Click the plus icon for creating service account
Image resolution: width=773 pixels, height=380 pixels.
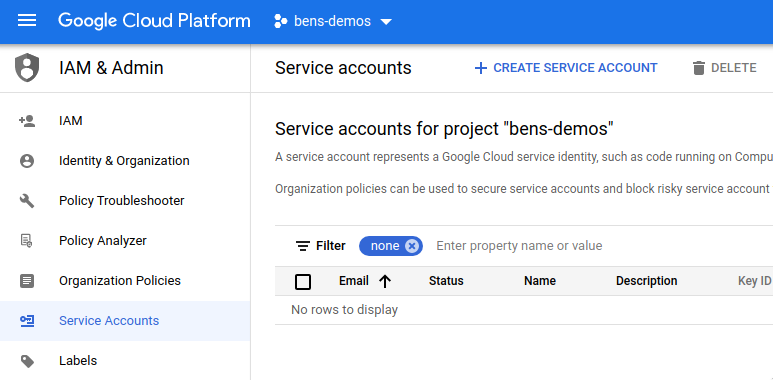(481, 68)
